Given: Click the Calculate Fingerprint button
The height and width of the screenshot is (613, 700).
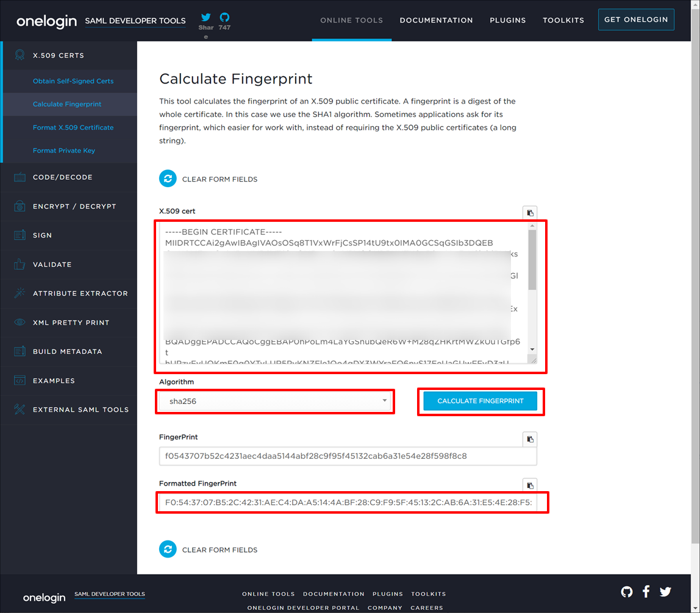Looking at the screenshot, I should coord(480,400).
